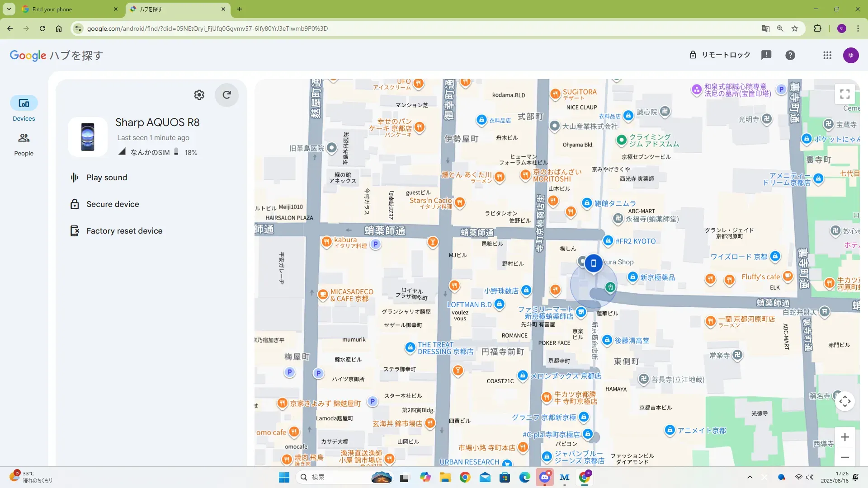Open device settings gear icon
The height and width of the screenshot is (488, 868).
click(199, 95)
